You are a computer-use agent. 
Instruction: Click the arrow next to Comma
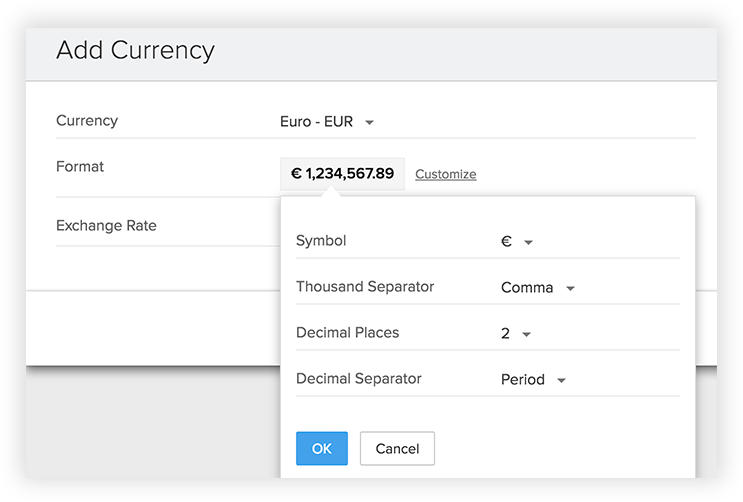point(570,289)
